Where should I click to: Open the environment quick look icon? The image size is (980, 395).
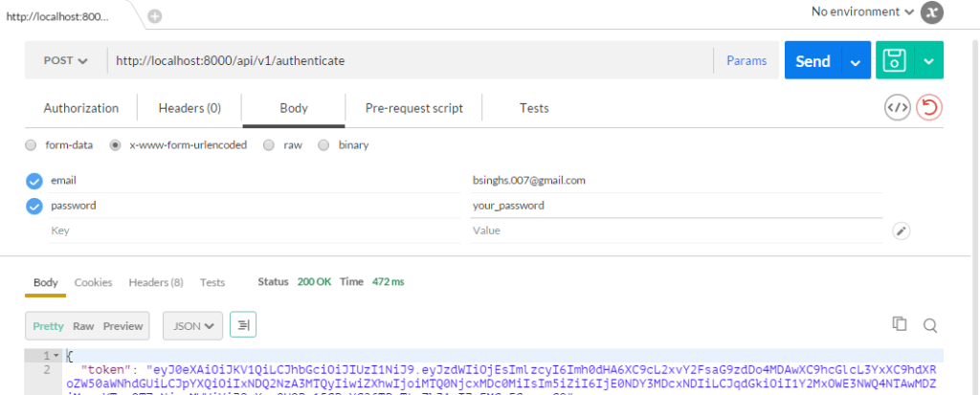[932, 12]
